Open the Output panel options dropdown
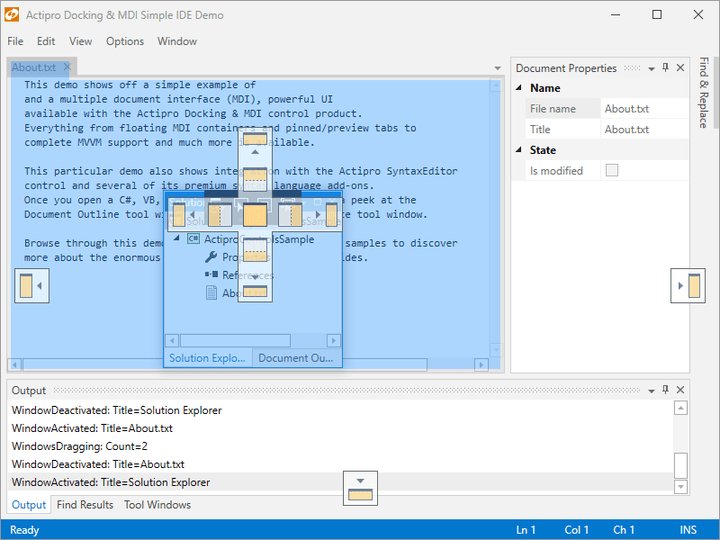The height and width of the screenshot is (540, 720). [x=651, y=390]
